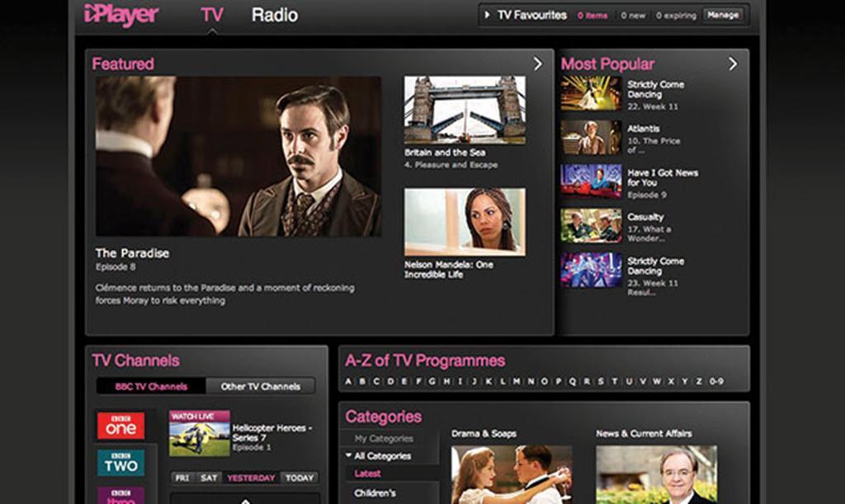The height and width of the screenshot is (504, 845).
Task: Open the BBC One channel logo
Action: click(120, 426)
